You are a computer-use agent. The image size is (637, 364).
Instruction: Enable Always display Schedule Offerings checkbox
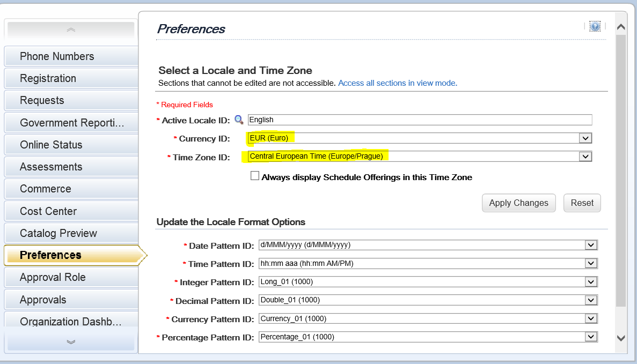tap(255, 176)
